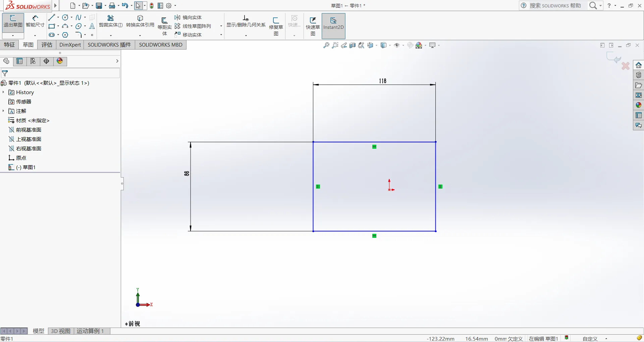Toggle the Instant2D button

(x=333, y=26)
